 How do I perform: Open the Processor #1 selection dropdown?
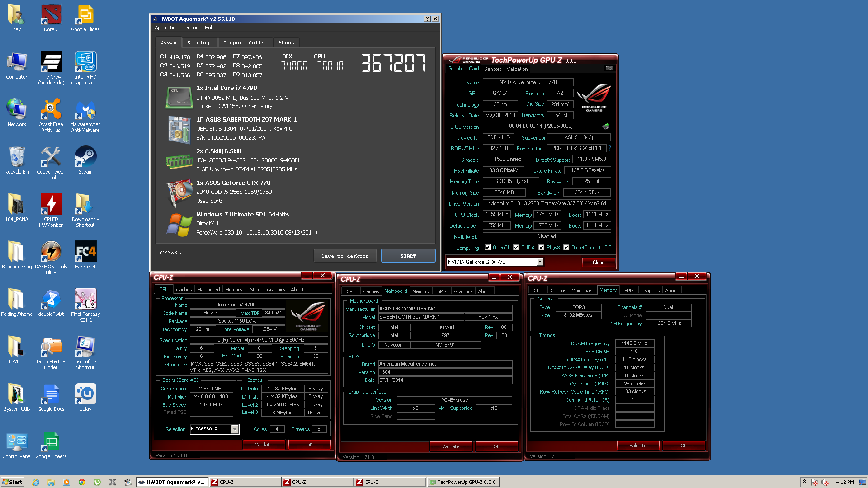[x=235, y=429]
